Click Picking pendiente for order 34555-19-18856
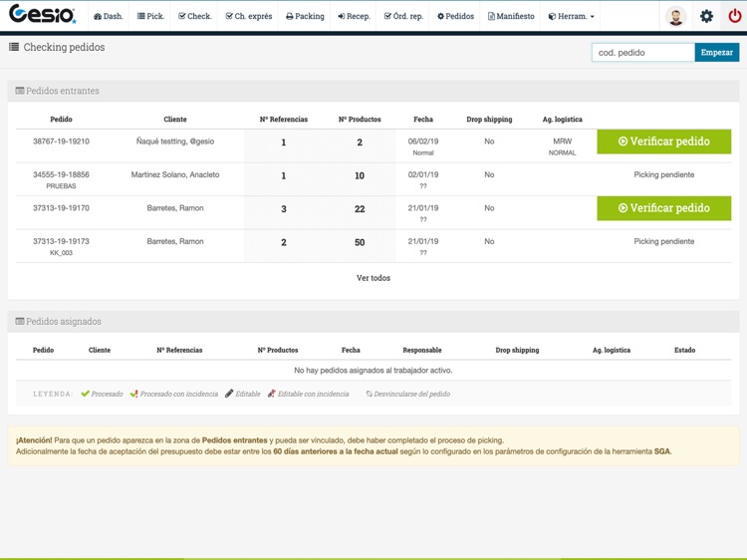Image resolution: width=747 pixels, height=560 pixels. coord(663,175)
